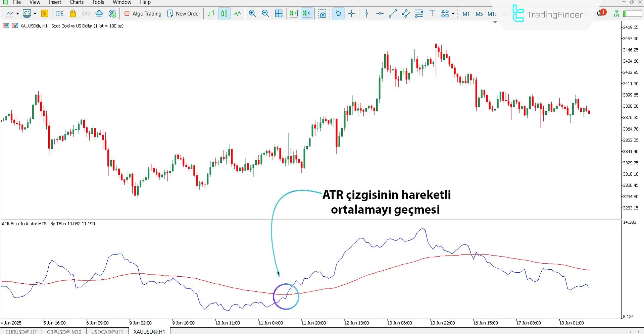Toggle chart shift from right border
Image resolution: width=644 pixels, height=334 pixels.
(307, 14)
